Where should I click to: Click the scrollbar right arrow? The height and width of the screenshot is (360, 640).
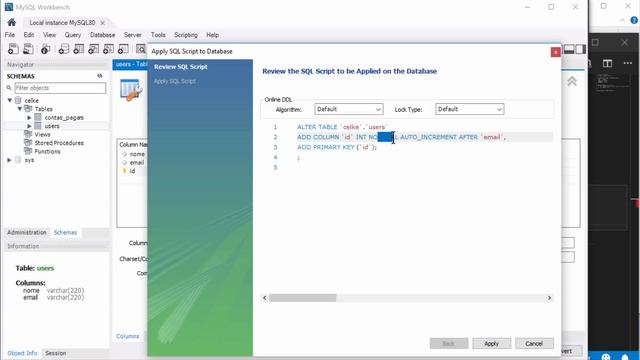click(x=549, y=298)
